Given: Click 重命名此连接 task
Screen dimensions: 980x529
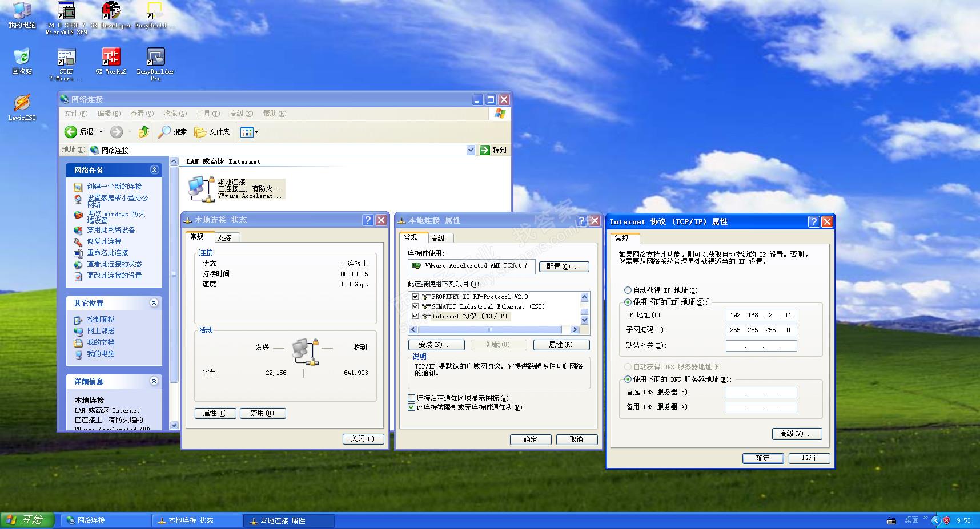Looking at the screenshot, I should [107, 253].
